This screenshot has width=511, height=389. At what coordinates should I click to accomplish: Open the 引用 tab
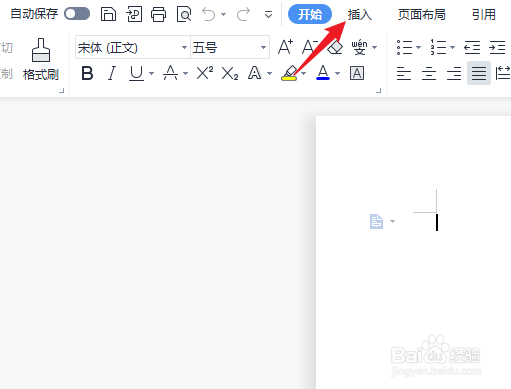[x=484, y=14]
